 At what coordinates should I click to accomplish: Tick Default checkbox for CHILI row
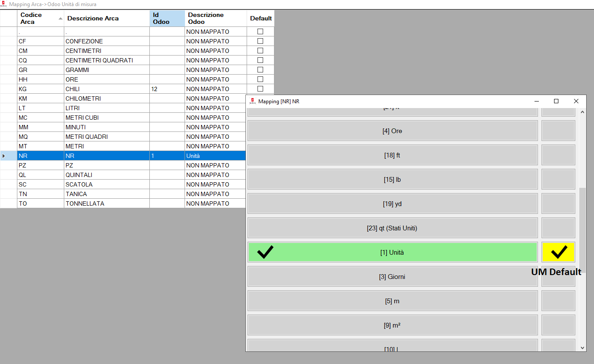pyautogui.click(x=260, y=89)
